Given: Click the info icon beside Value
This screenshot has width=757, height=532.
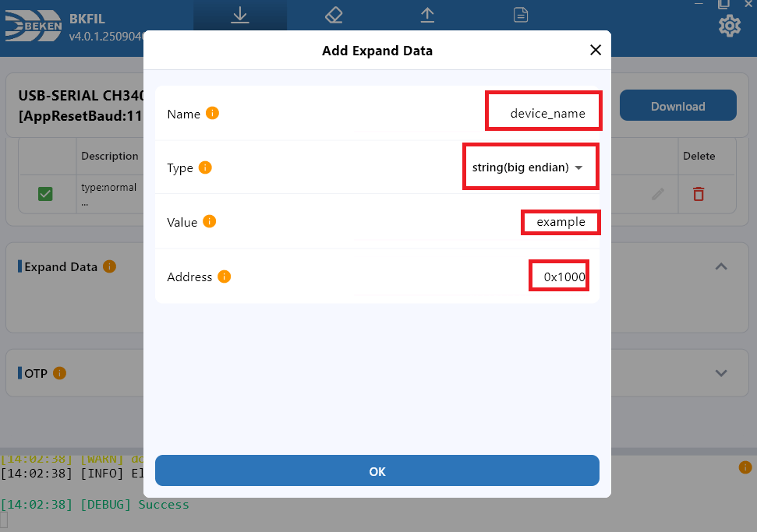Looking at the screenshot, I should pyautogui.click(x=209, y=221).
